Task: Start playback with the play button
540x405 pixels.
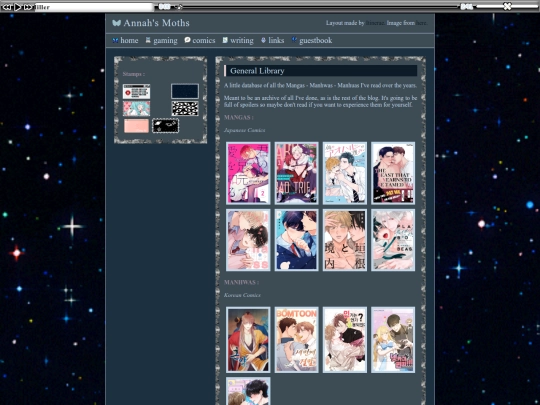Action: [x=18, y=7]
